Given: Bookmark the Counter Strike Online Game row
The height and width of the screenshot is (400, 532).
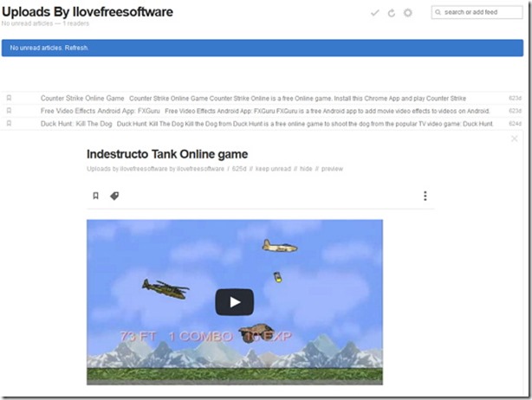Looking at the screenshot, I should click(10, 98).
